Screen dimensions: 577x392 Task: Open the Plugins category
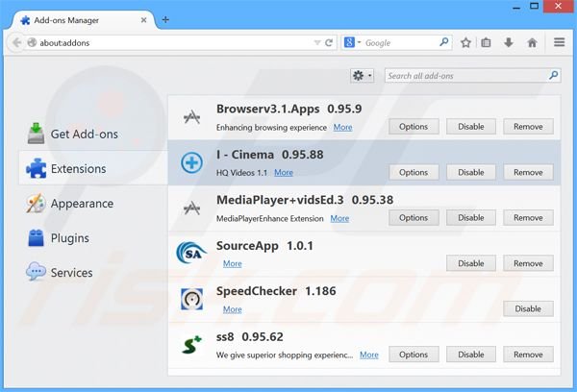93,238
